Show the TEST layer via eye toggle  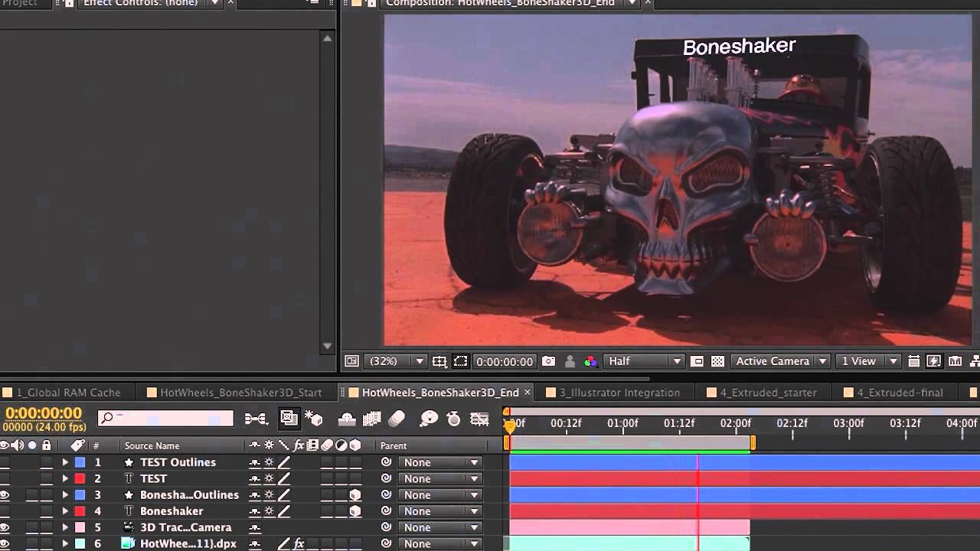tap(5, 478)
